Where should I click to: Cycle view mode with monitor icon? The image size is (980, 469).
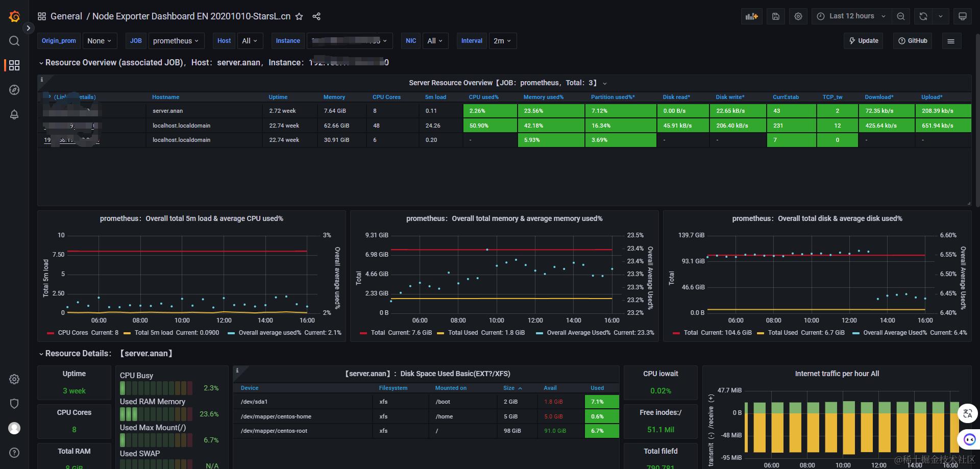click(963, 16)
